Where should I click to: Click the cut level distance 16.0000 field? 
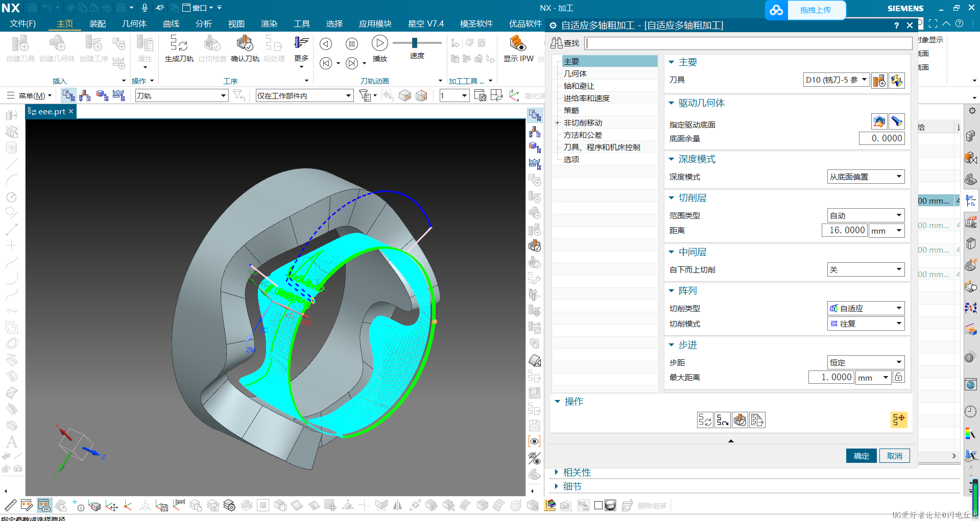tap(844, 231)
